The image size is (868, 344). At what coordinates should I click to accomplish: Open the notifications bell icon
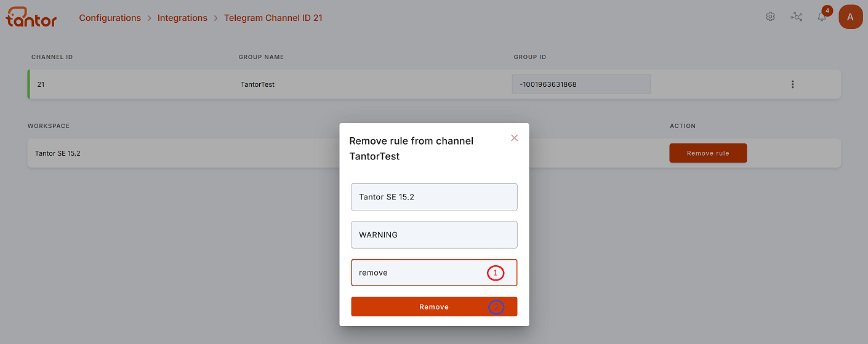point(822,17)
